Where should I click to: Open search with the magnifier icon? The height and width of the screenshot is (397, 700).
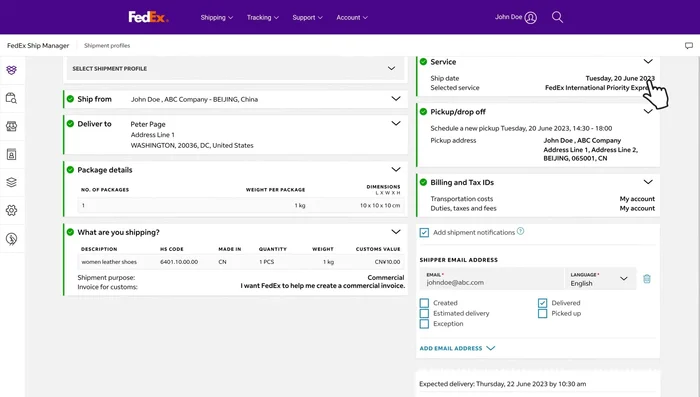(557, 17)
